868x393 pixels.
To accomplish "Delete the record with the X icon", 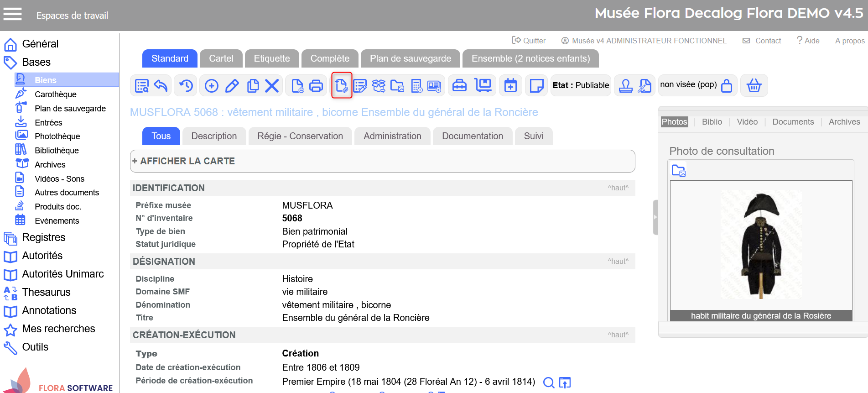I will tap(272, 86).
